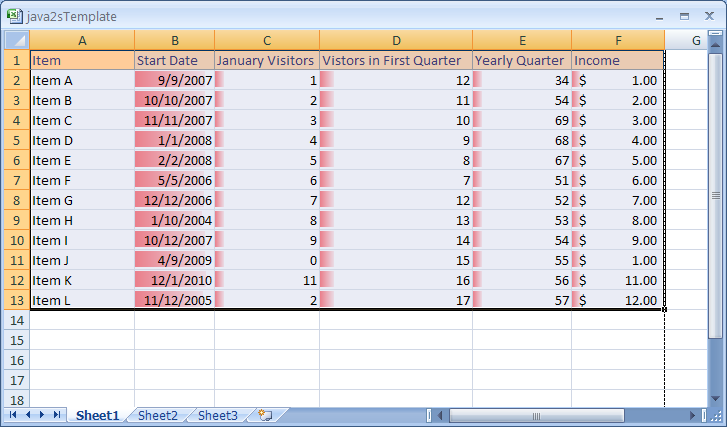
Task: Click the 'Income' header cell
Action: tap(618, 60)
